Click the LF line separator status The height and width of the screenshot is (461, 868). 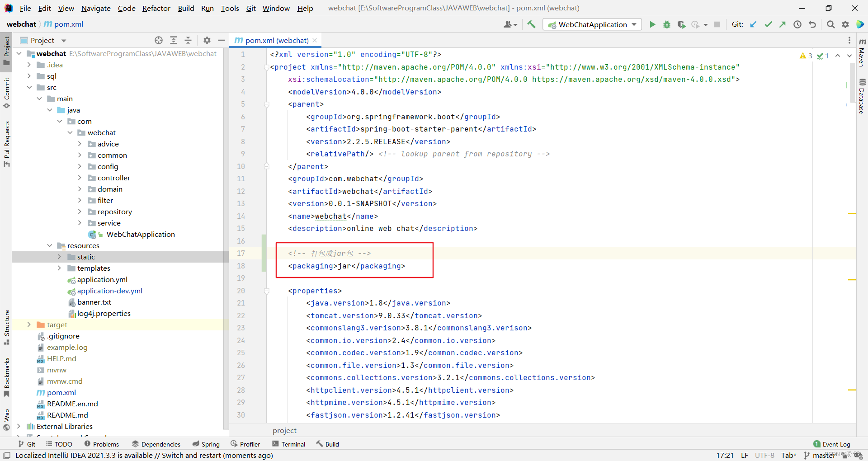(x=745, y=455)
